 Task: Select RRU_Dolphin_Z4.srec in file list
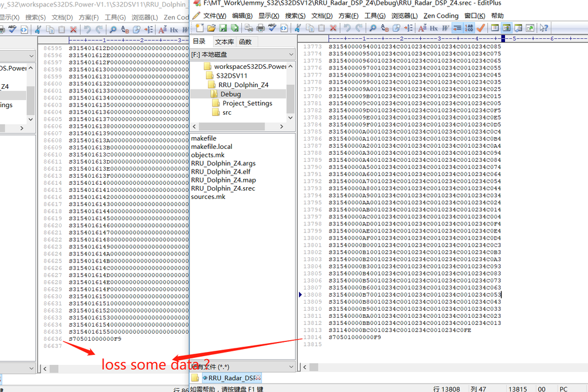pyautogui.click(x=223, y=188)
